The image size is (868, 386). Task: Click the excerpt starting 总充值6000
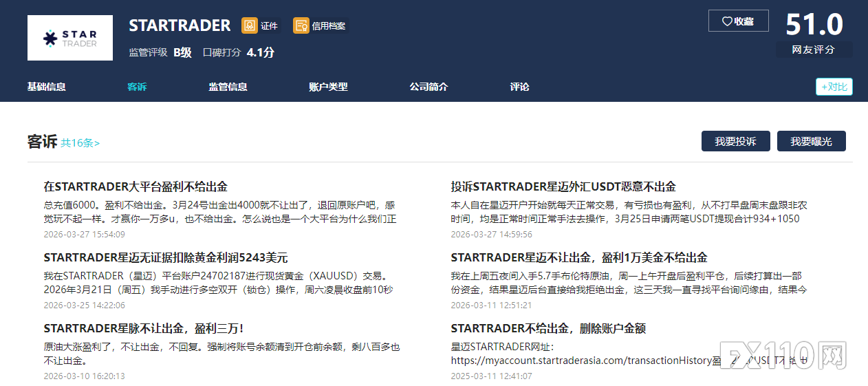coord(220,212)
